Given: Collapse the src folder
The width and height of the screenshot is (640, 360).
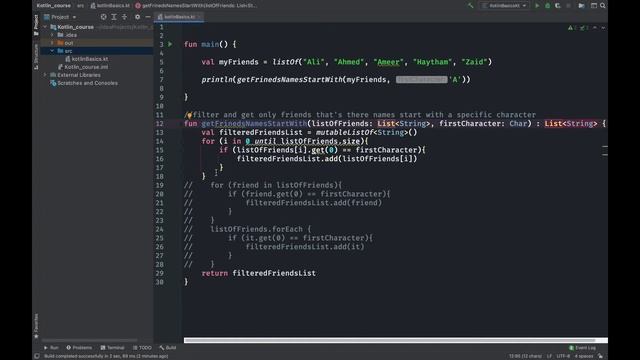Looking at the screenshot, I should tap(52, 51).
